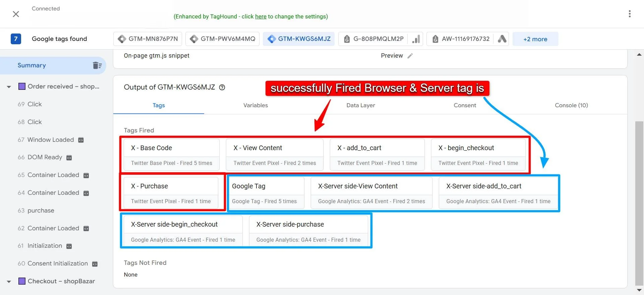
Task: Click the clear events icon beside Summary
Action: 97,65
